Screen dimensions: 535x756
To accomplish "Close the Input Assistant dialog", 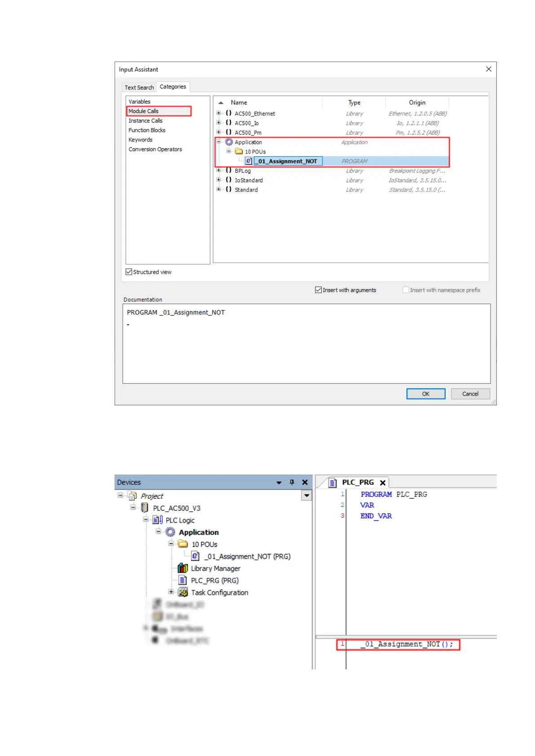I will 489,69.
